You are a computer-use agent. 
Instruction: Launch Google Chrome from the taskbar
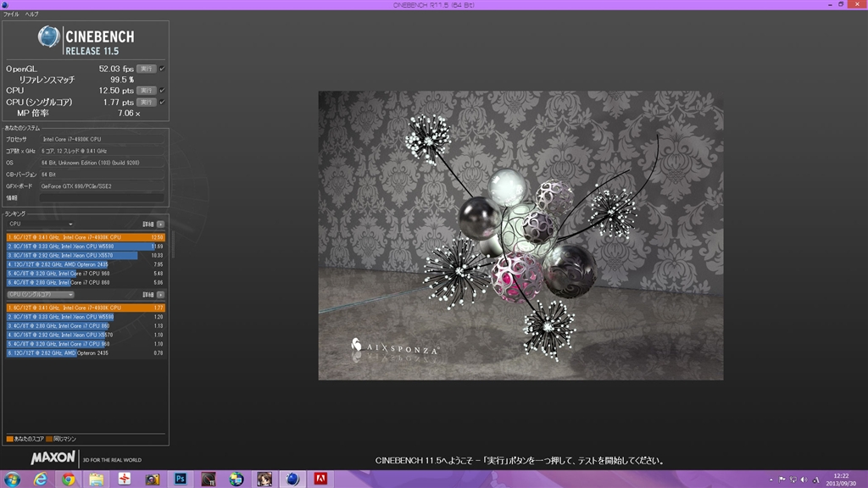(x=68, y=479)
